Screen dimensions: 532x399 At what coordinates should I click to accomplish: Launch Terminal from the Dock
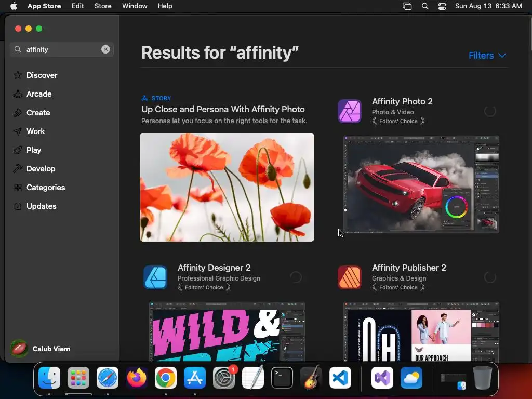point(282,378)
